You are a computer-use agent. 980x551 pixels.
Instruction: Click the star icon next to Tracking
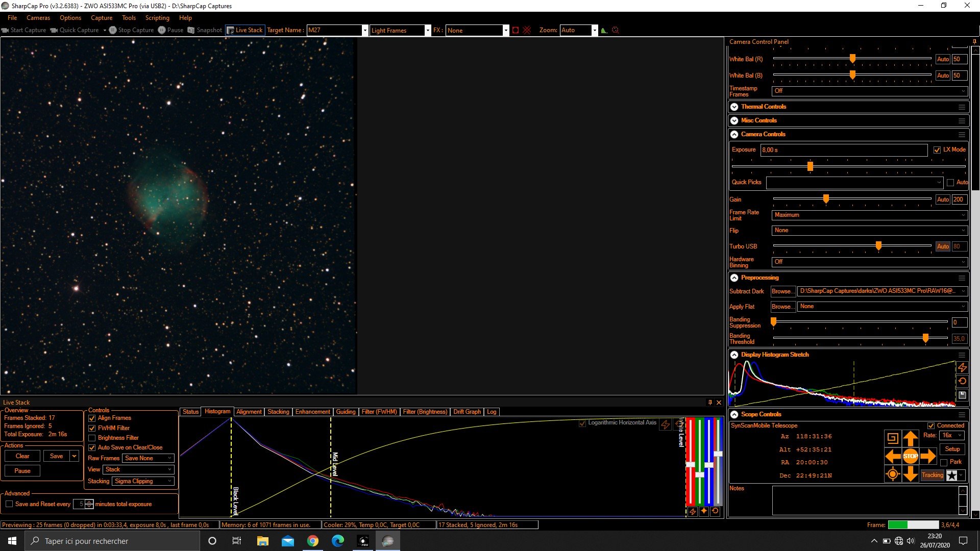pyautogui.click(x=952, y=475)
